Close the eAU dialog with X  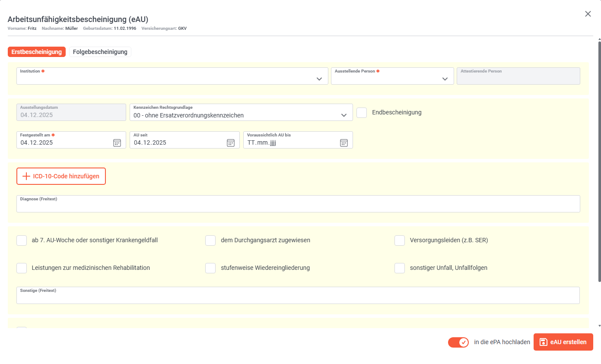[x=588, y=14]
